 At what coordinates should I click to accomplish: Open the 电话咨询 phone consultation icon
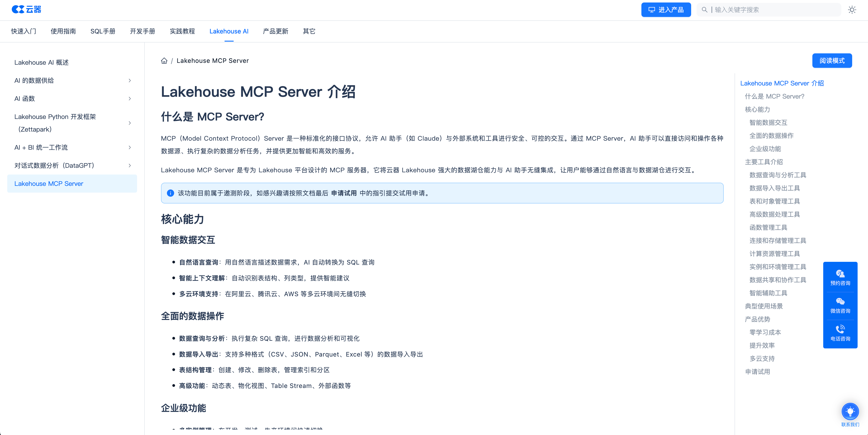840,329
